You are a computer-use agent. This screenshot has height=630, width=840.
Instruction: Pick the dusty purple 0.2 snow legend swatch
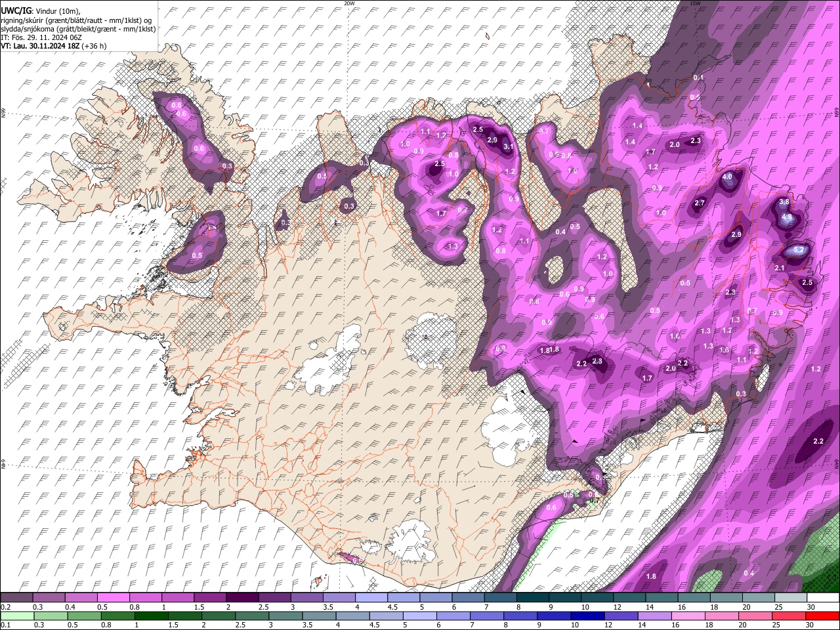point(16,598)
